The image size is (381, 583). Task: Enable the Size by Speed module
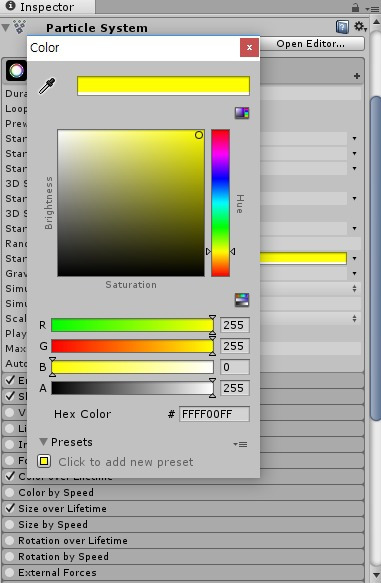(10, 524)
